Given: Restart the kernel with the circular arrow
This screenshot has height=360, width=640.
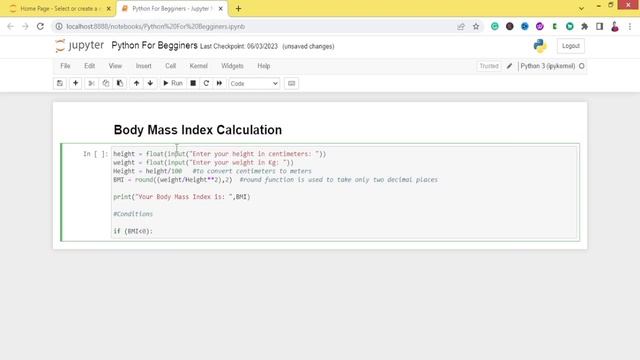Looking at the screenshot, I should click(x=206, y=83).
